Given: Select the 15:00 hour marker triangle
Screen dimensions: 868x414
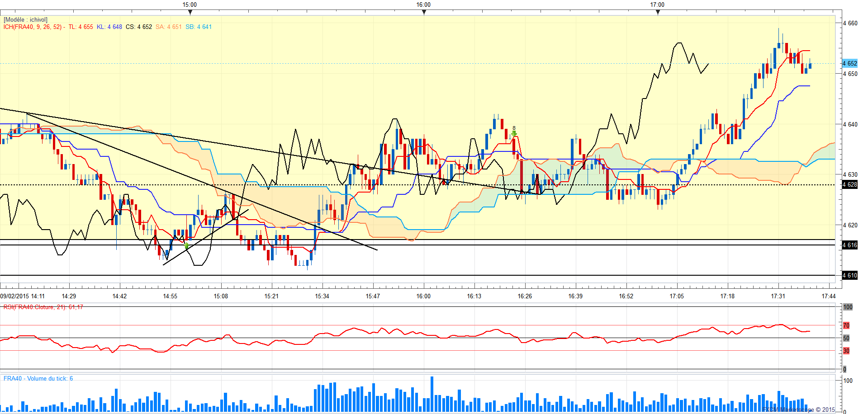Looking at the screenshot, I should click(190, 12).
